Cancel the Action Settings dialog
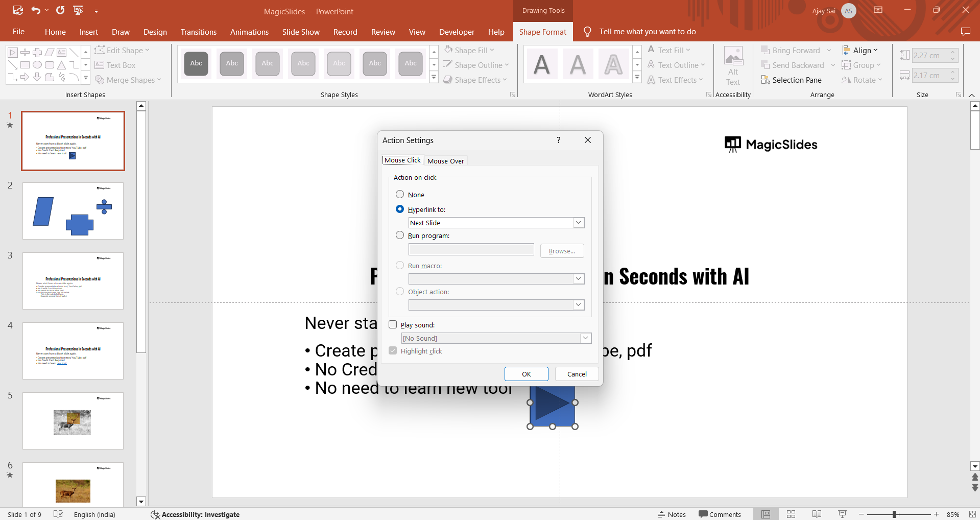This screenshot has height=520, width=980. (x=577, y=374)
